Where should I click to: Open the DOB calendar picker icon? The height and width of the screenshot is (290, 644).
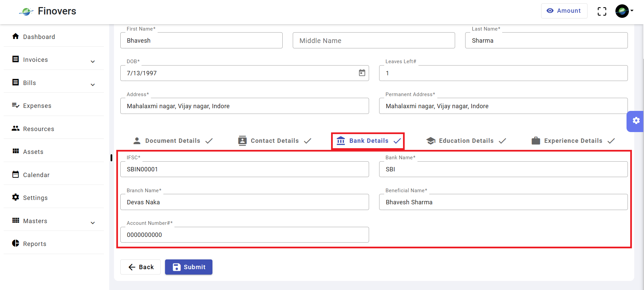tap(362, 73)
